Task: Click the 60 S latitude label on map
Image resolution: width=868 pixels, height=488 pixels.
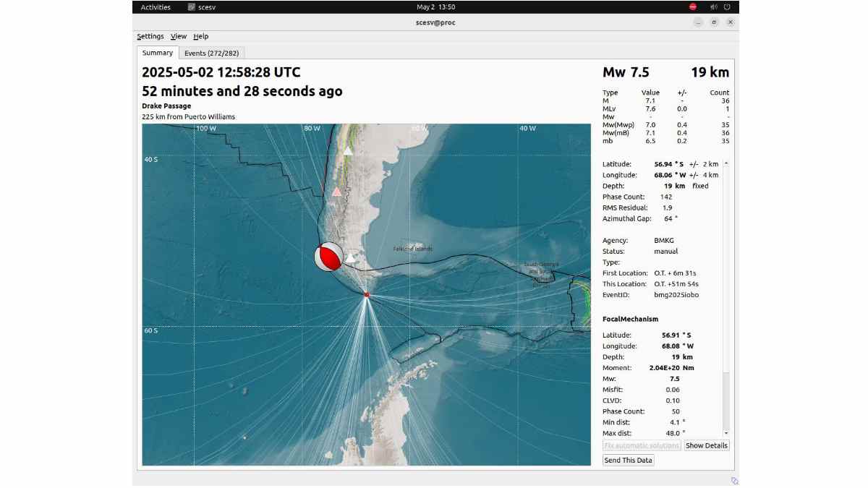Action: (x=150, y=330)
